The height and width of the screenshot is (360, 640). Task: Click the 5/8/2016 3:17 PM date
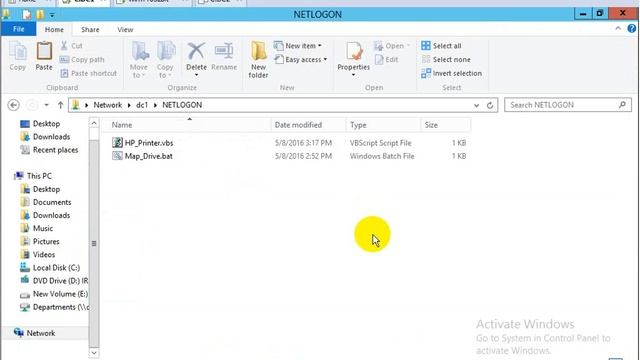[x=303, y=143]
